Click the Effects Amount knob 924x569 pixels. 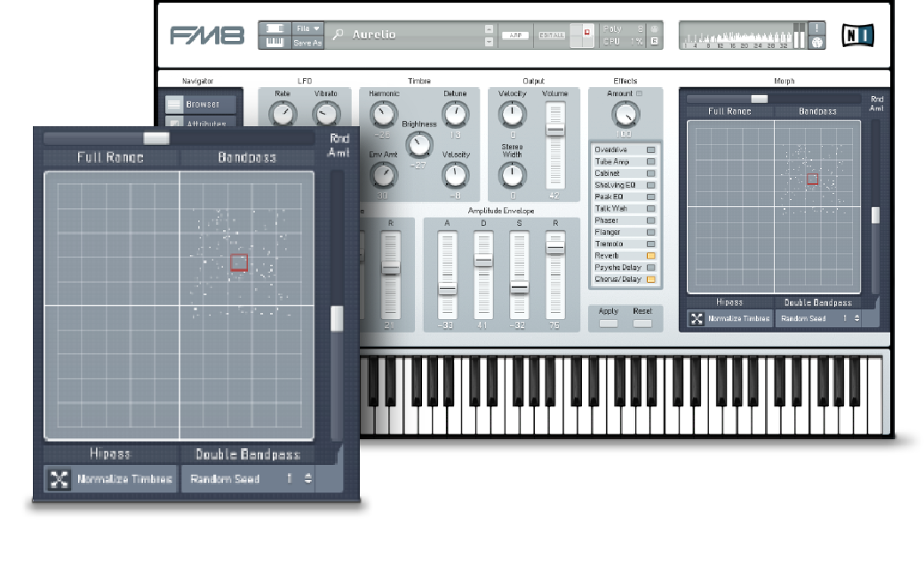pos(625,115)
